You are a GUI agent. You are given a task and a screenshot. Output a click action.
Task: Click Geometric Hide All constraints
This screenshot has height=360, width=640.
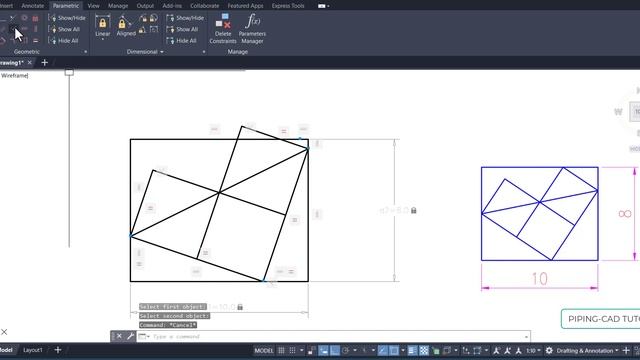[63, 41]
